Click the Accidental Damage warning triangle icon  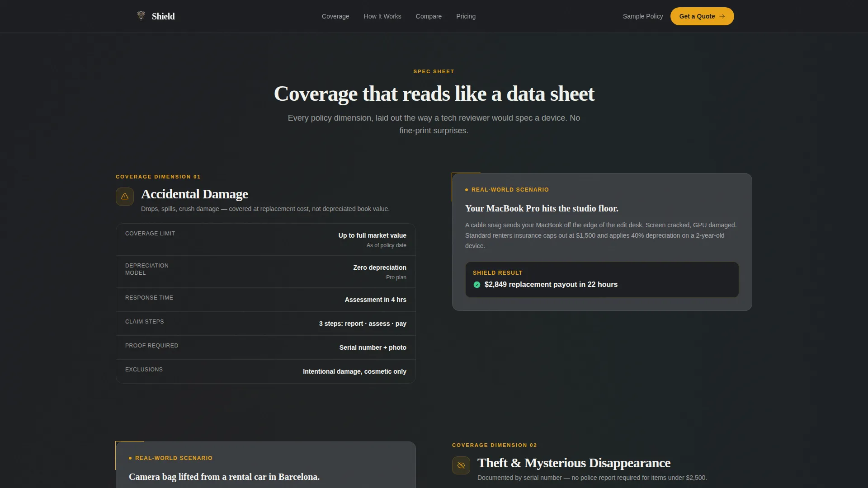[125, 197]
